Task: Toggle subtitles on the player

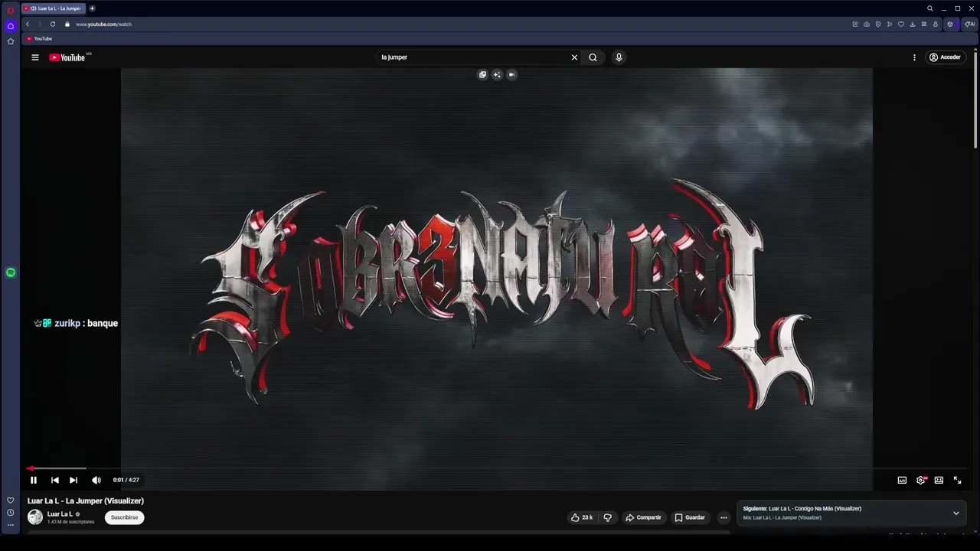Action: (x=902, y=480)
